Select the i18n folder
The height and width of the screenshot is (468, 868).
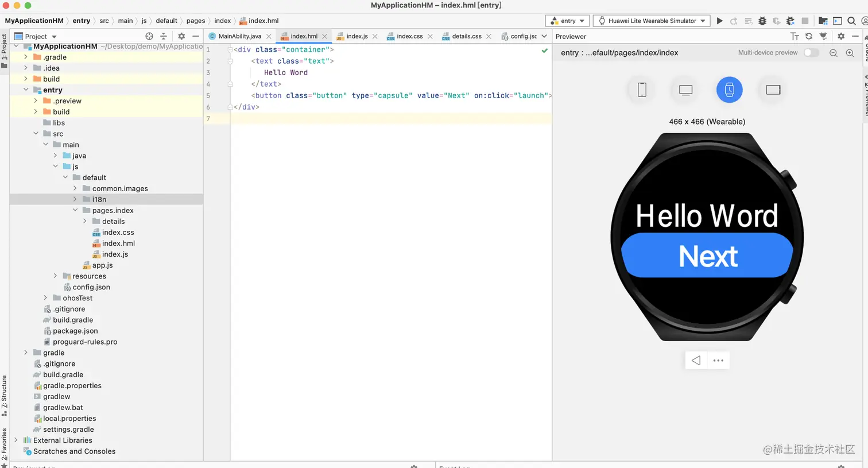tap(99, 199)
